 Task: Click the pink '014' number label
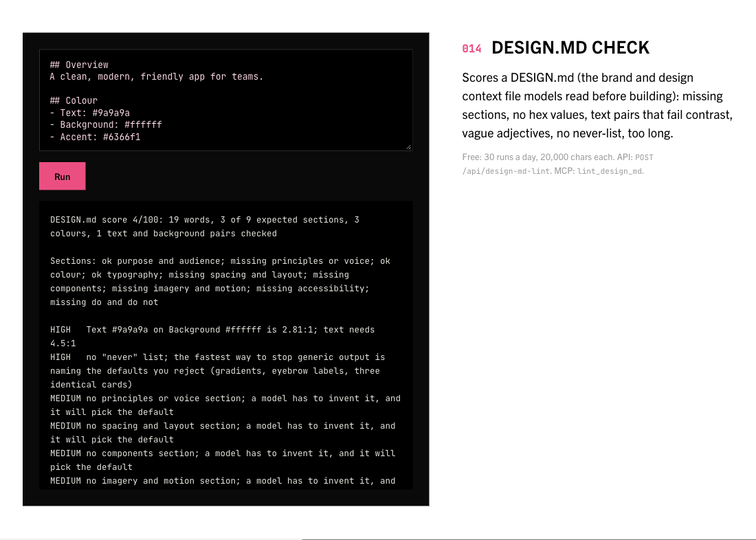coord(471,49)
